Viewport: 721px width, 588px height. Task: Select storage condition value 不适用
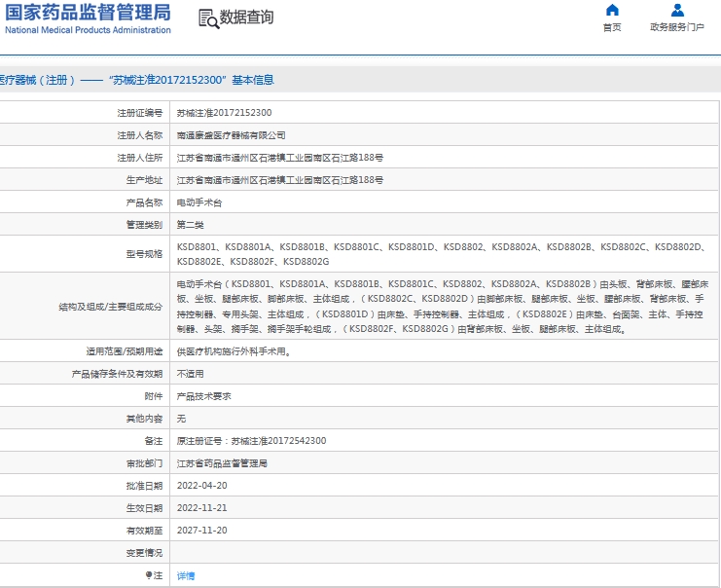(191, 374)
